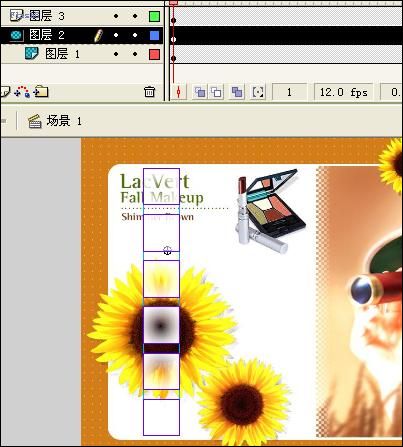Click the insert layer folder icon
Image resolution: width=403 pixels, height=447 pixels.
41,91
